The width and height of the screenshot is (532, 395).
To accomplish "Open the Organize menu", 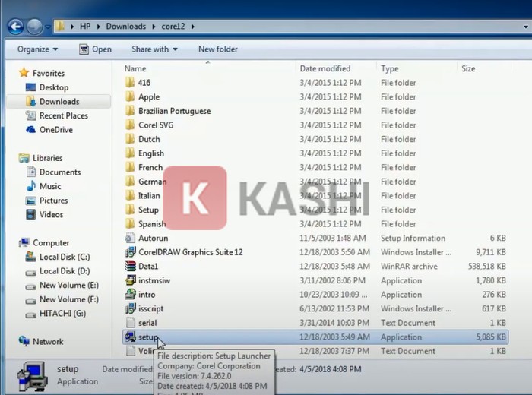I will (38, 49).
